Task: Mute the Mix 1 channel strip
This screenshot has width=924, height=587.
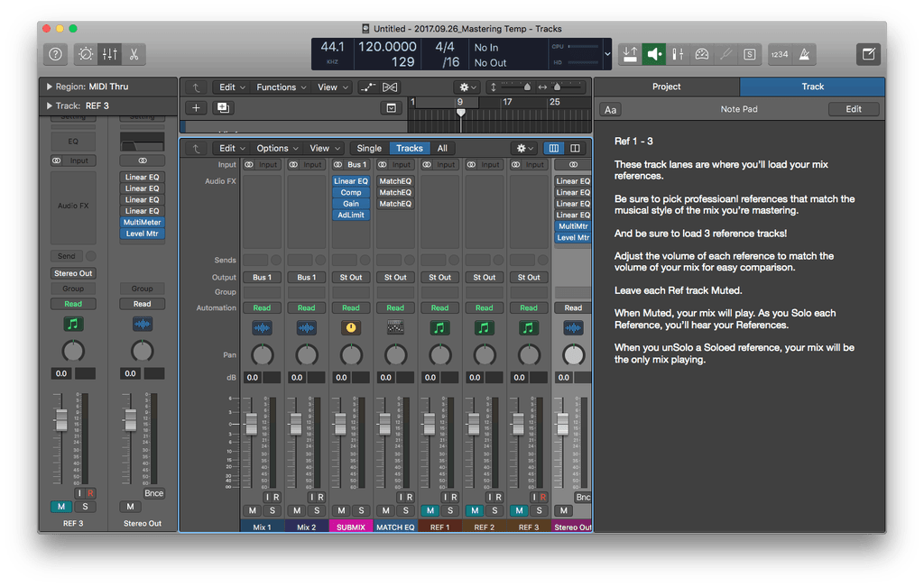Action: (252, 511)
